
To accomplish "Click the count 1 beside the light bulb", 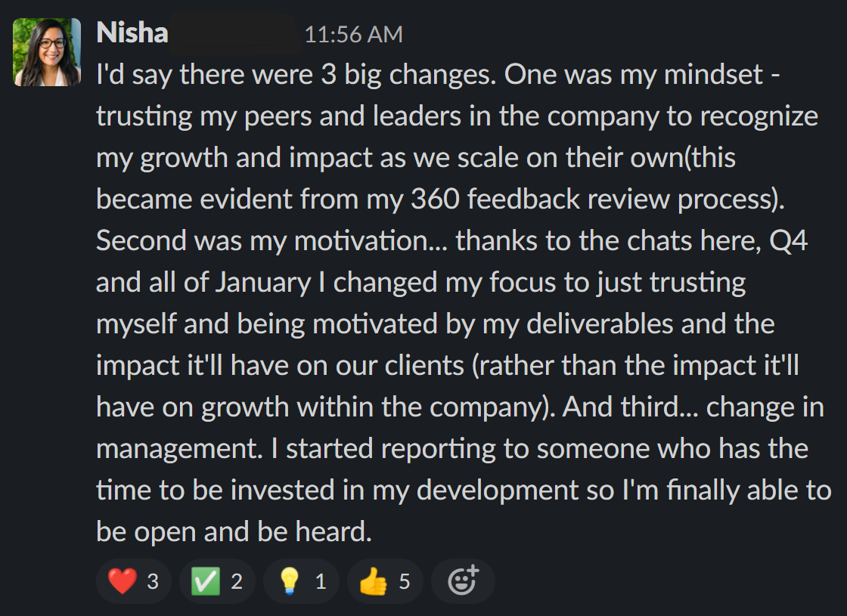I will click(321, 582).
